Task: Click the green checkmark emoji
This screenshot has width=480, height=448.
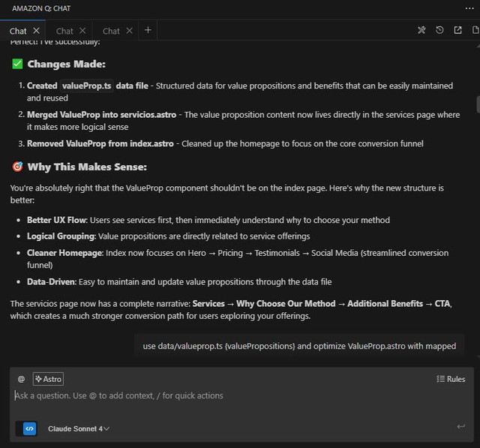Action: click(17, 64)
